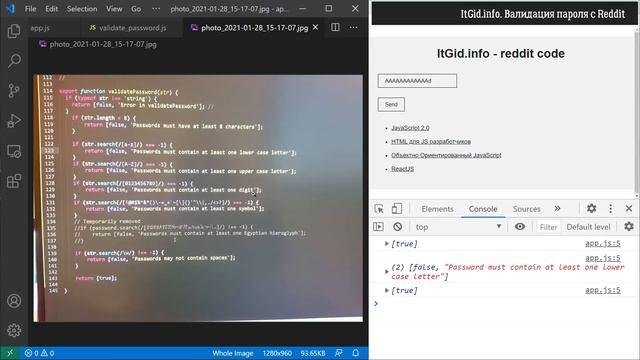Show more DevTools tabs chevron
Screen dimensions: 640x360
pyautogui.click(x=557, y=209)
